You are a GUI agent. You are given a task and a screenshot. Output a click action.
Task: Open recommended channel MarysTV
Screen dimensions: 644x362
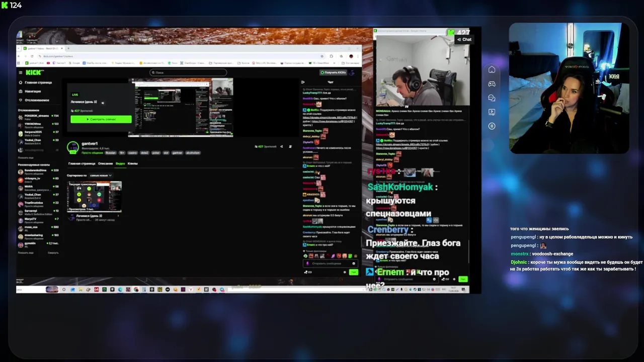click(x=38, y=220)
